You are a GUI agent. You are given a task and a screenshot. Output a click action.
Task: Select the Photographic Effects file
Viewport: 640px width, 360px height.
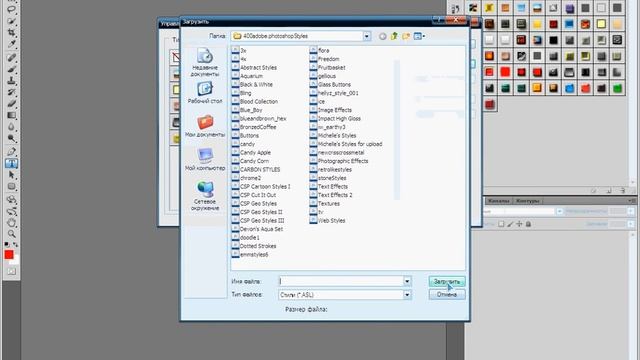pyautogui.click(x=343, y=161)
